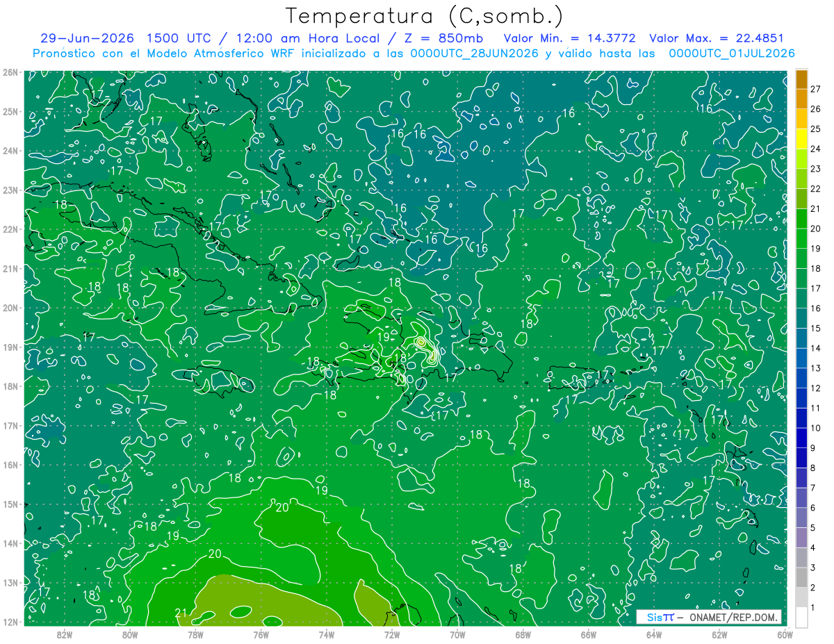Click legend value 8 on color bar
Image resolution: width=834 pixels, height=644 pixels.
coord(812,468)
